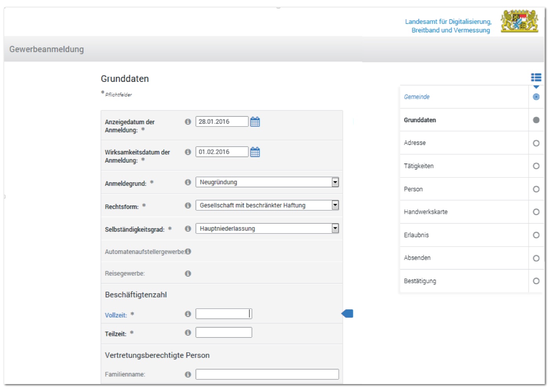Expand the Rechtsform dropdown

335,205
